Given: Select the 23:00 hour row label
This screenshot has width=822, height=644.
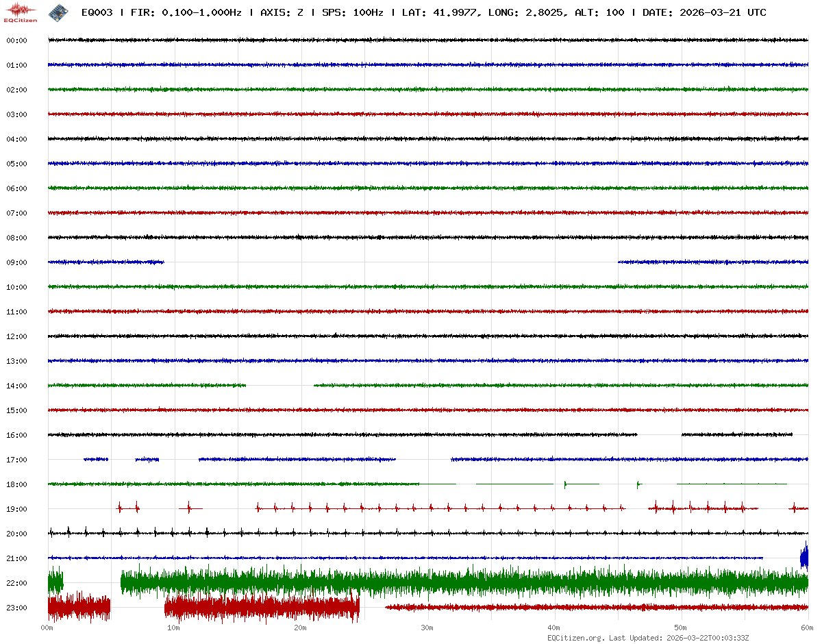Looking at the screenshot, I should 16,608.
